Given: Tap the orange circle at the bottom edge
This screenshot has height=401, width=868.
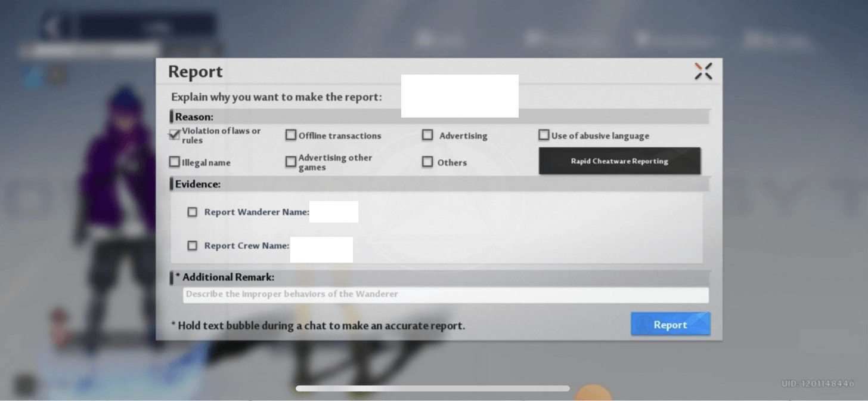Looking at the screenshot, I should click(x=592, y=394).
